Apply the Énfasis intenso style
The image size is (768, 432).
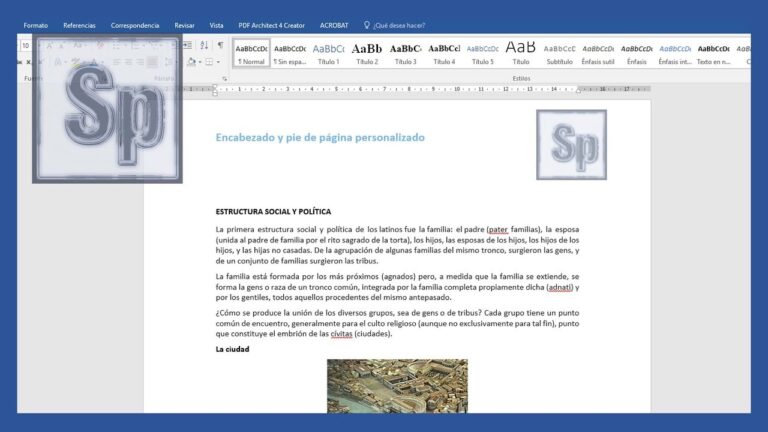(x=675, y=53)
